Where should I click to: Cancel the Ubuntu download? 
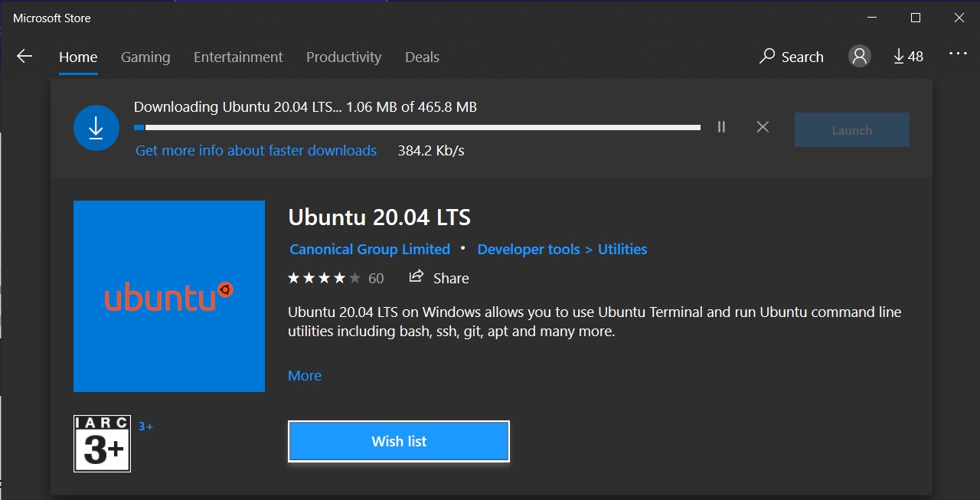pyautogui.click(x=763, y=127)
